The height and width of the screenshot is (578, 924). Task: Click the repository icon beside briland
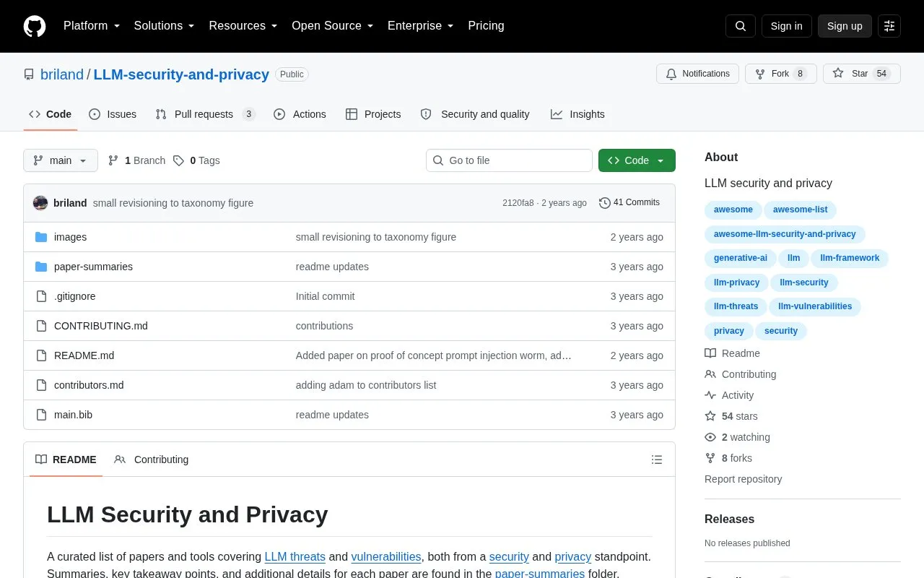tap(29, 74)
